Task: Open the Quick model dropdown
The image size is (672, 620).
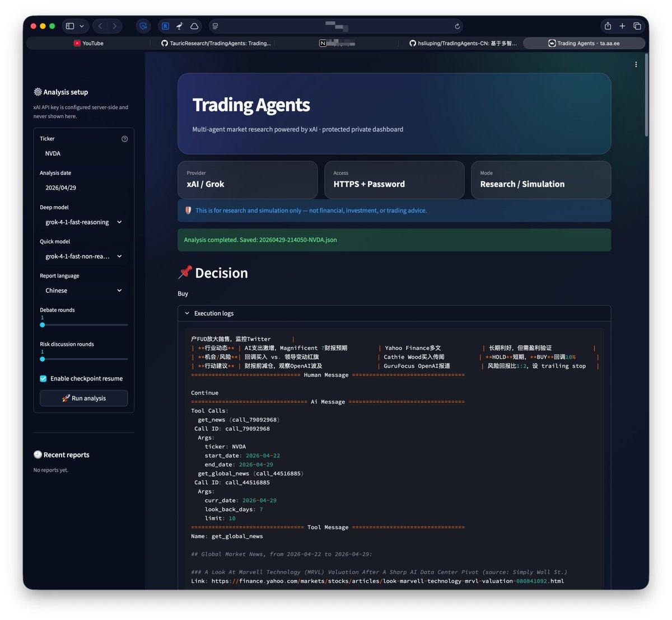Action: pos(84,256)
